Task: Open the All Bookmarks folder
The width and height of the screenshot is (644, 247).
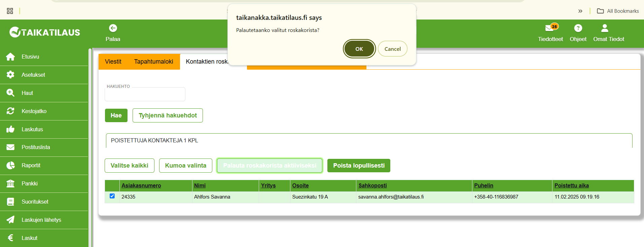Action: [618, 11]
